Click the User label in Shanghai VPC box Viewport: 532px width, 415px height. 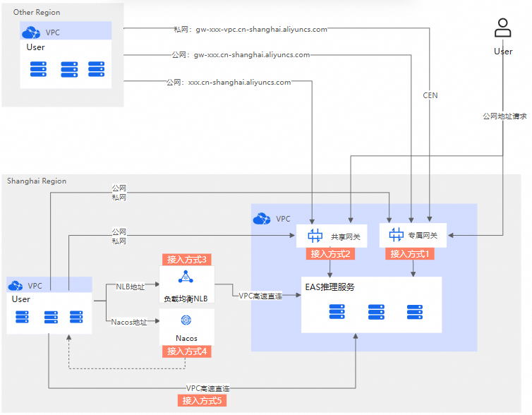coord(20,299)
